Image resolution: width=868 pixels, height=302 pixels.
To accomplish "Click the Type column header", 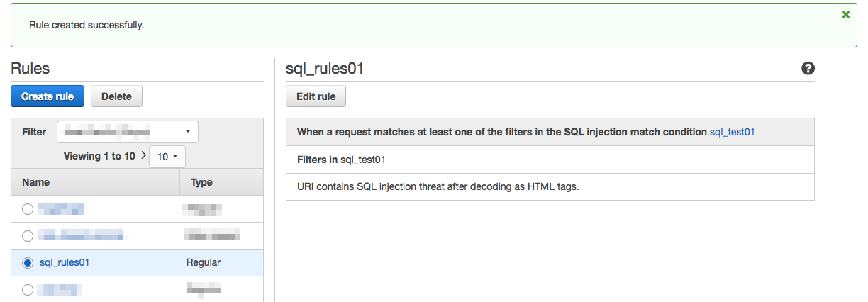I will point(202,182).
